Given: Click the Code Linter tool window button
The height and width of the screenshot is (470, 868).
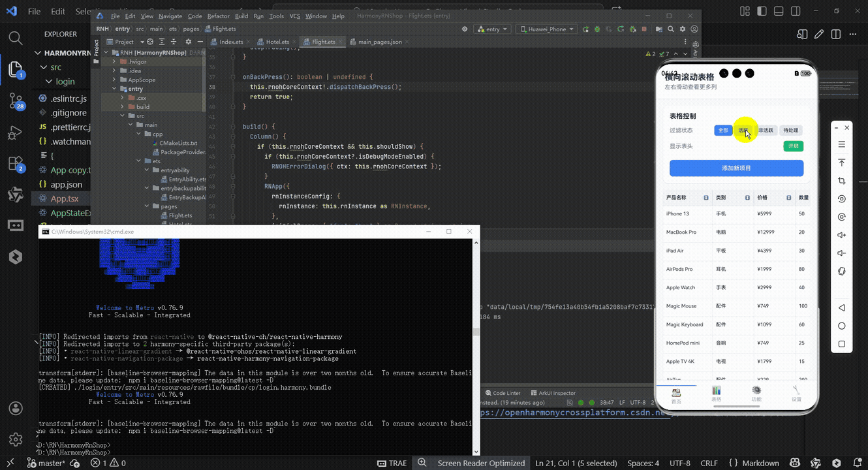Looking at the screenshot, I should [x=502, y=393].
